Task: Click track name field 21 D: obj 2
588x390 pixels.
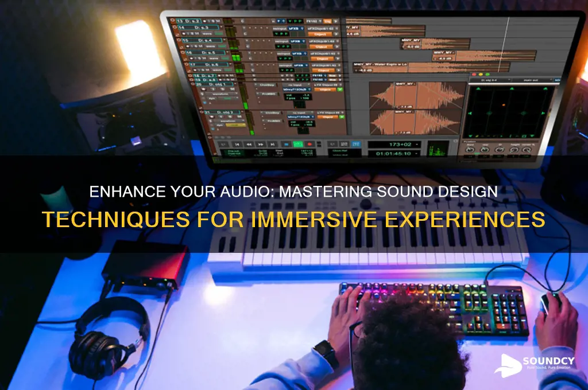Action: click(x=222, y=112)
